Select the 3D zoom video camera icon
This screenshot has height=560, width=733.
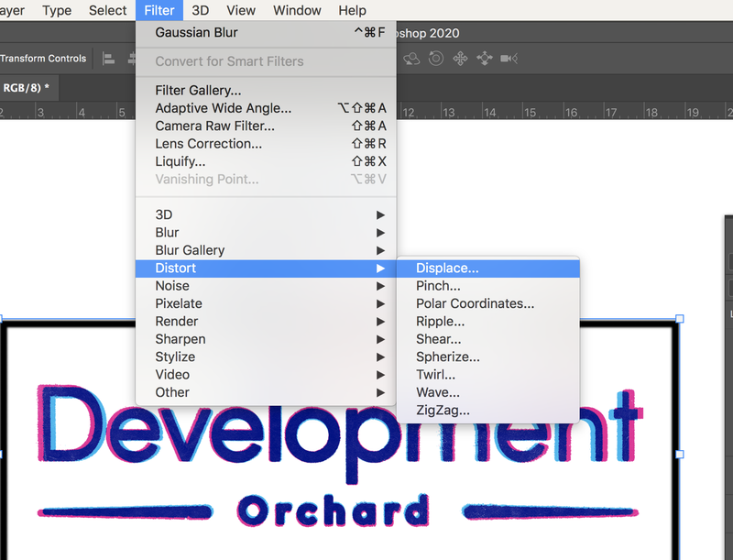point(509,59)
